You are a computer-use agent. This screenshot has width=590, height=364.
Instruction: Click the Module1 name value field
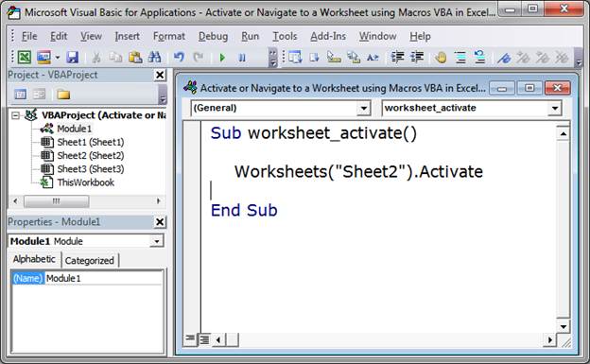[104, 279]
